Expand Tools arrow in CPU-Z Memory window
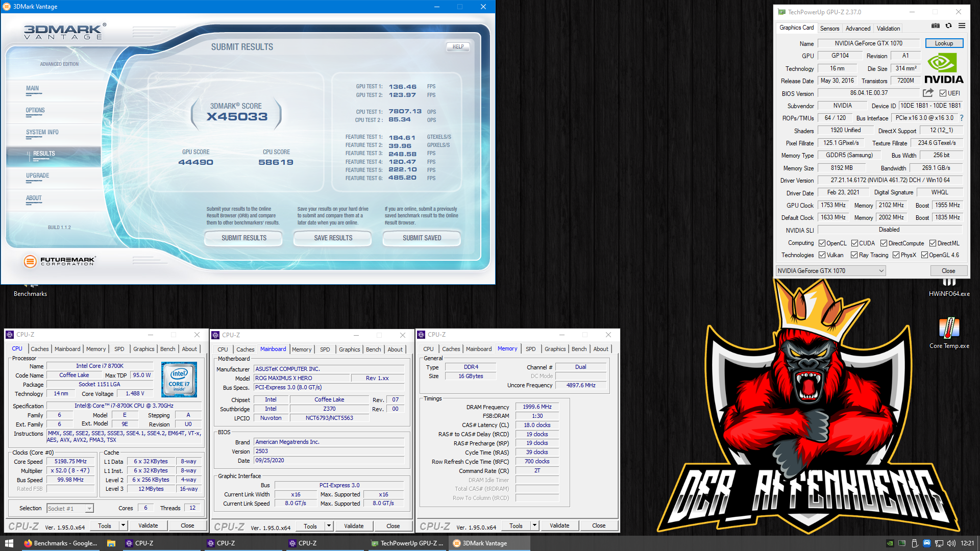Viewport: 980px width, 551px height. coord(534,525)
